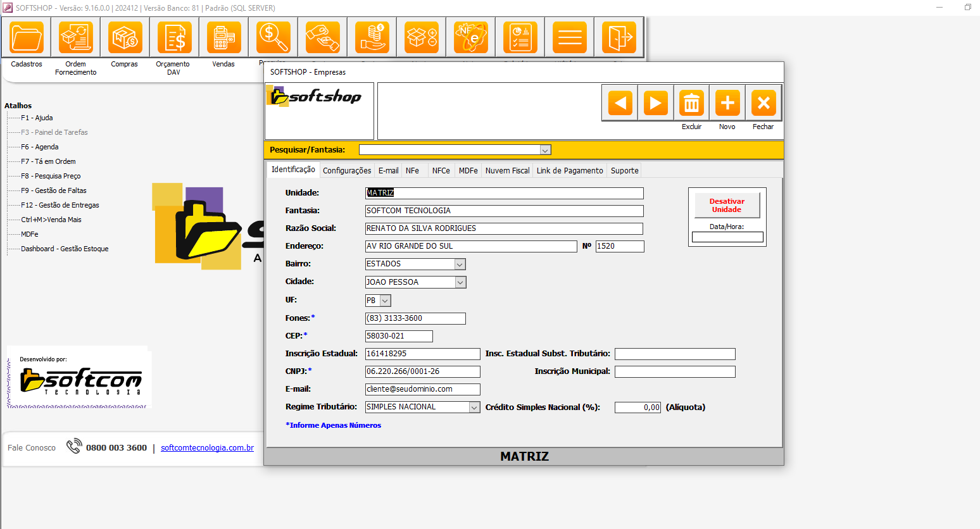
Task: Click the Razão Social input field
Action: [503, 228]
